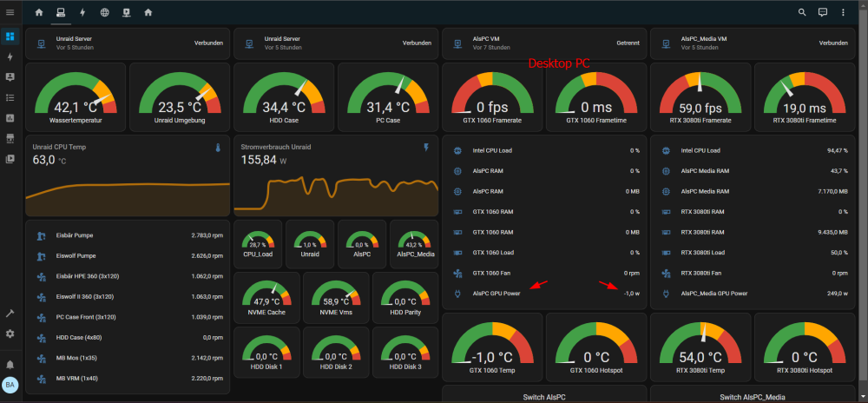This screenshot has height=403, width=868.
Task: Click the BA user profile avatar
Action: click(10, 386)
